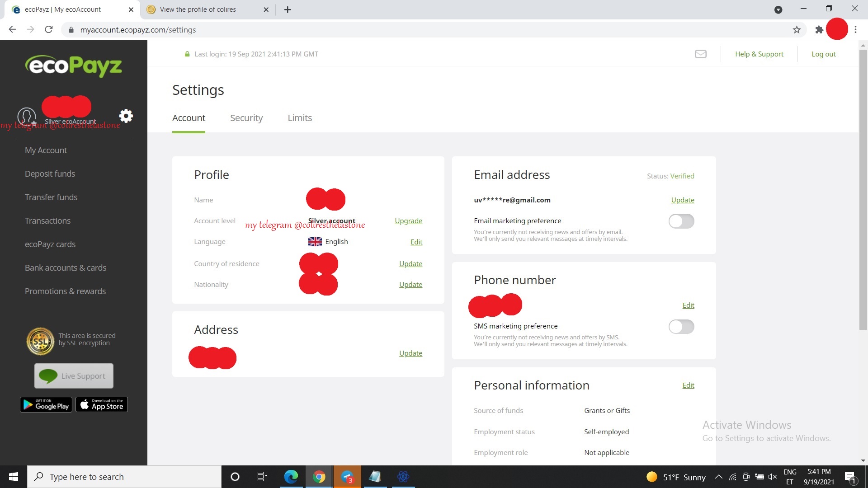868x488 pixels.
Task: Update the Nationality
Action: tap(410, 285)
